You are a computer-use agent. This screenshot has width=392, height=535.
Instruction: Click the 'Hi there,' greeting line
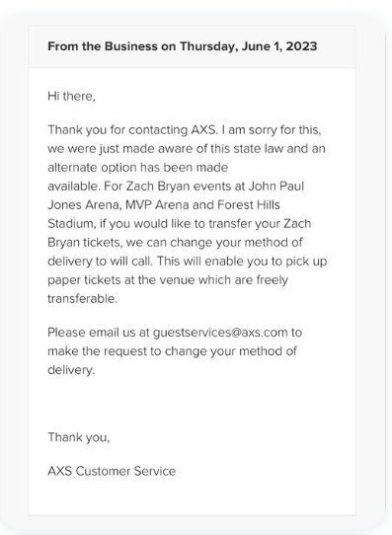71,96
